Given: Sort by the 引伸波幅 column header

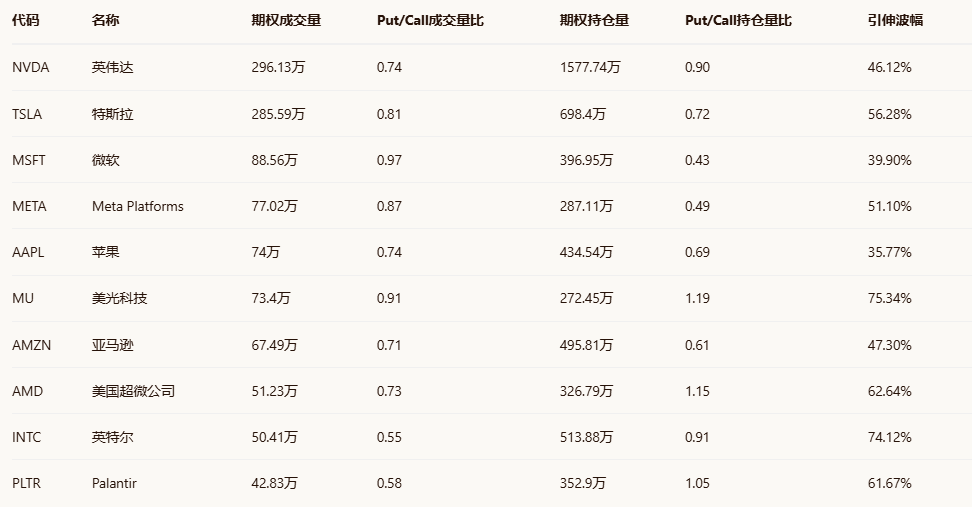Looking at the screenshot, I should [x=895, y=20].
